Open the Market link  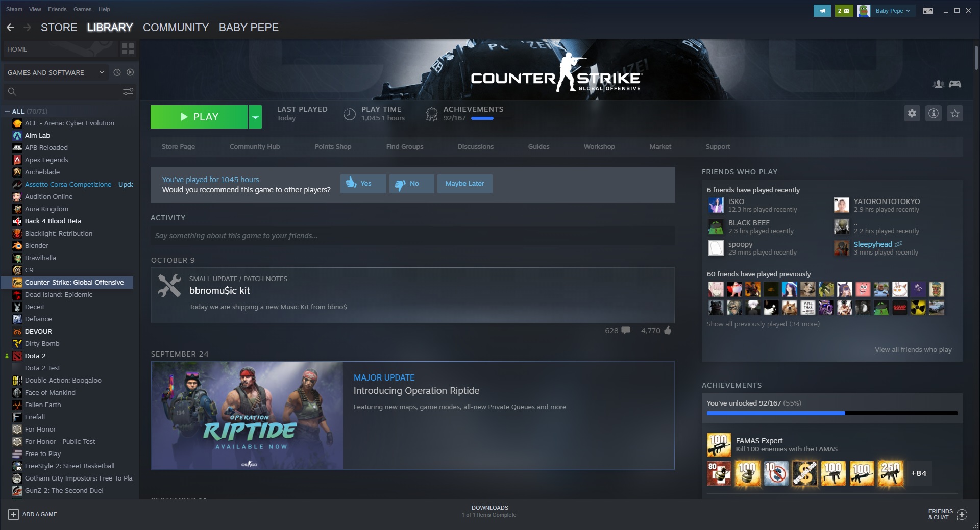pos(660,147)
